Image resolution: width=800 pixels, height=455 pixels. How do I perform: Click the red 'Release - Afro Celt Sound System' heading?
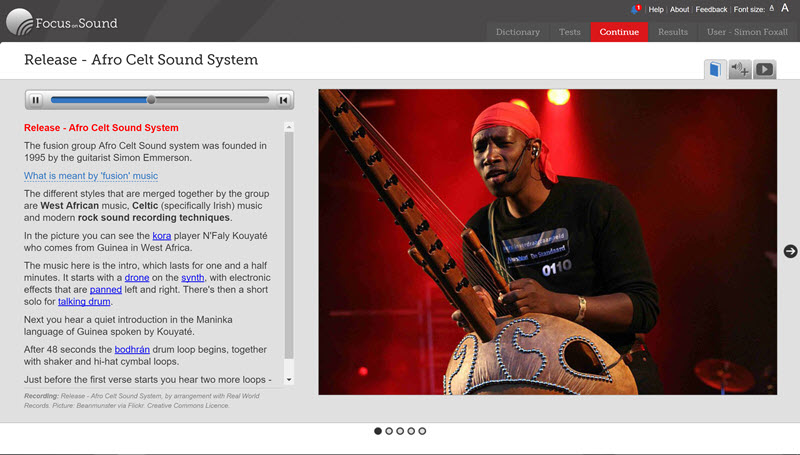coord(101,128)
